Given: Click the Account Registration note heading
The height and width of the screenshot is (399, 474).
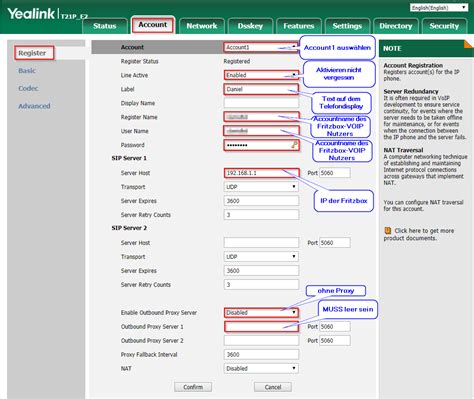Looking at the screenshot, I should pos(413,65).
